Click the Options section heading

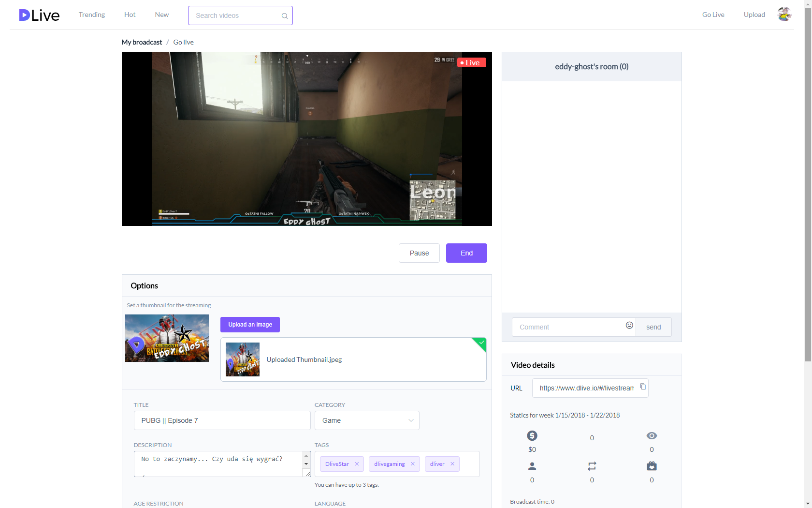[x=144, y=286]
